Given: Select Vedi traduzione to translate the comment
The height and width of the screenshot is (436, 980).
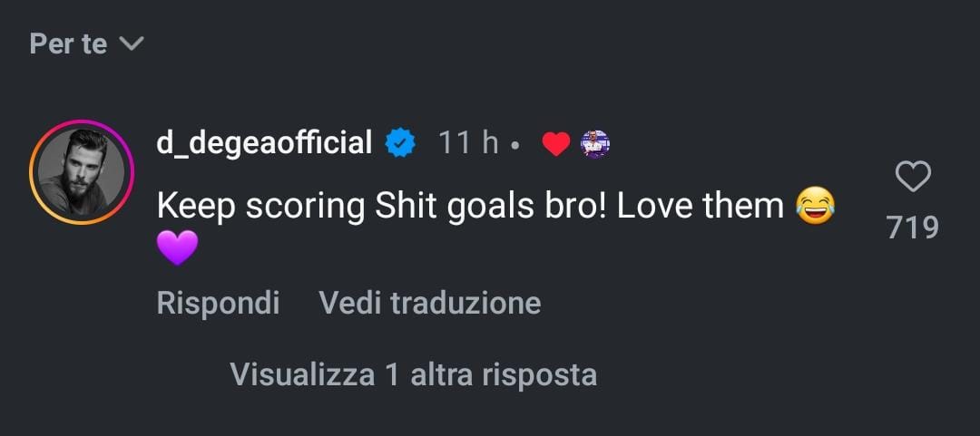Looking at the screenshot, I should [x=429, y=303].
